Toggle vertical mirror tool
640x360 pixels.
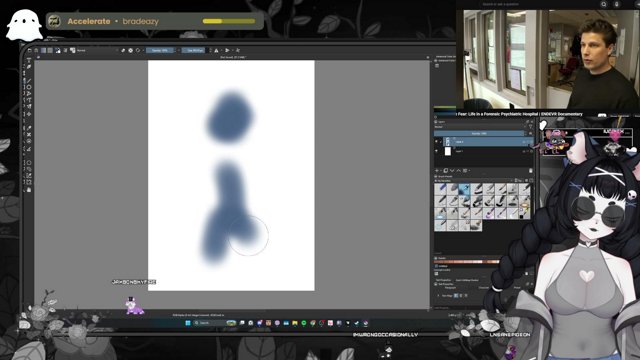pyautogui.click(x=227, y=50)
